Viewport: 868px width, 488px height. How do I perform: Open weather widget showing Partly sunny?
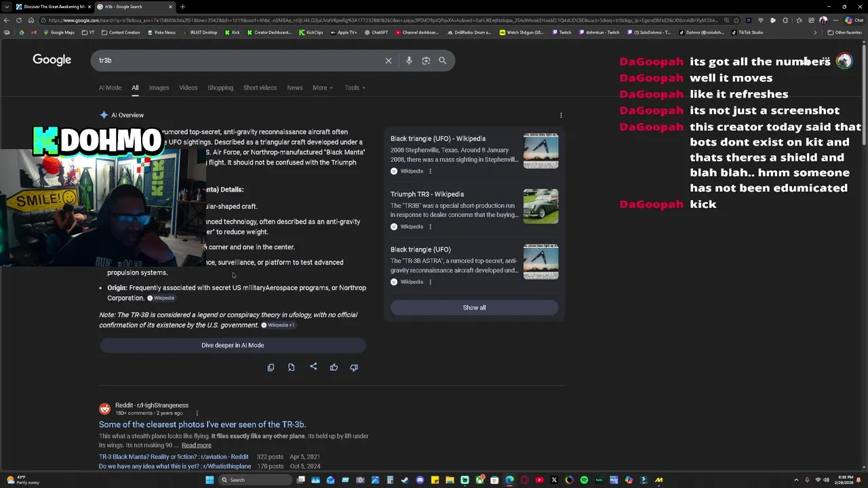point(22,480)
